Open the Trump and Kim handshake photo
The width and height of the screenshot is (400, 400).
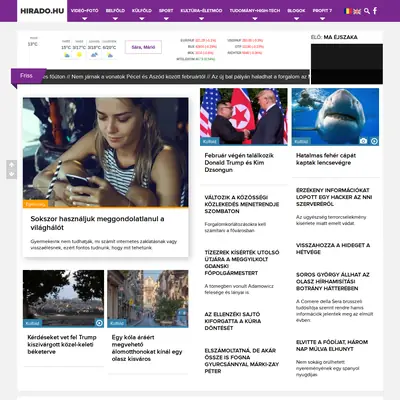[x=244, y=117]
